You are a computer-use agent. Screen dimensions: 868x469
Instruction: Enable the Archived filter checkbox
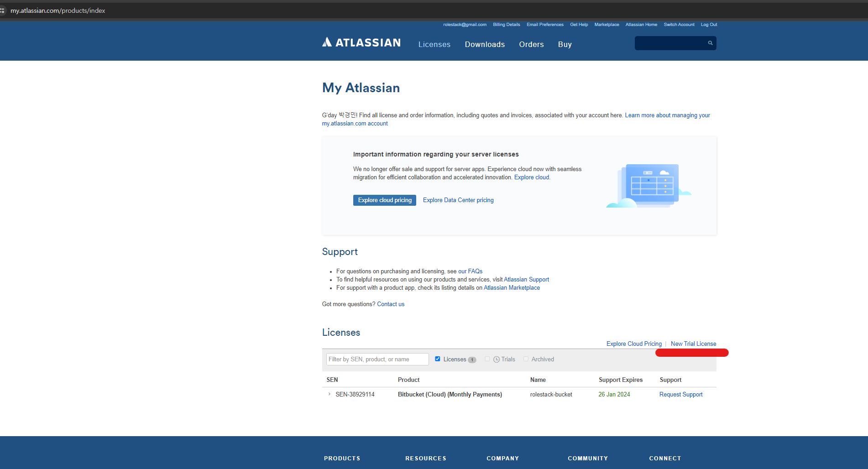[526, 359]
